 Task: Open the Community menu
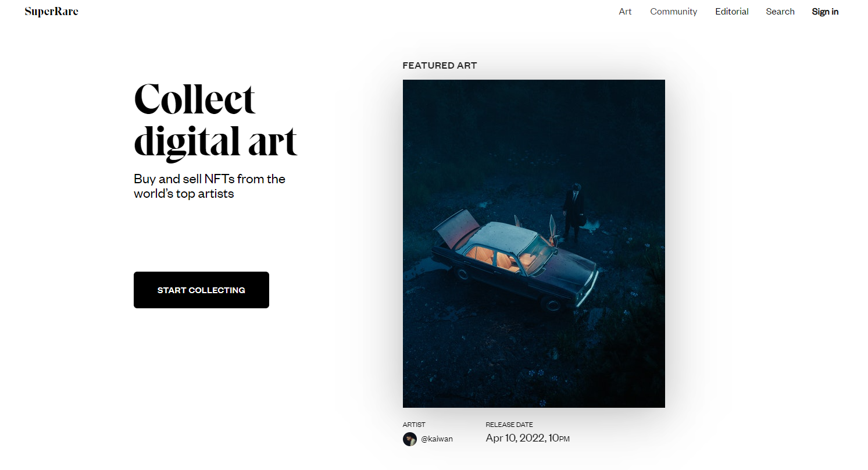coord(673,12)
